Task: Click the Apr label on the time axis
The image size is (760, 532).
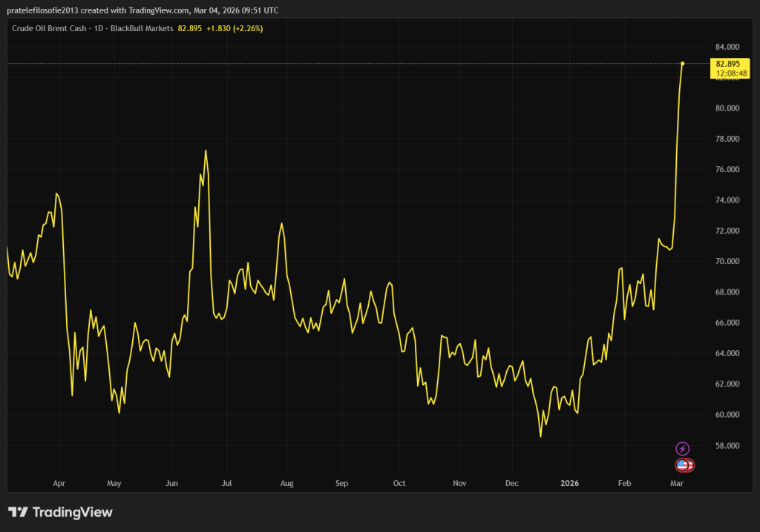Action: click(x=59, y=483)
